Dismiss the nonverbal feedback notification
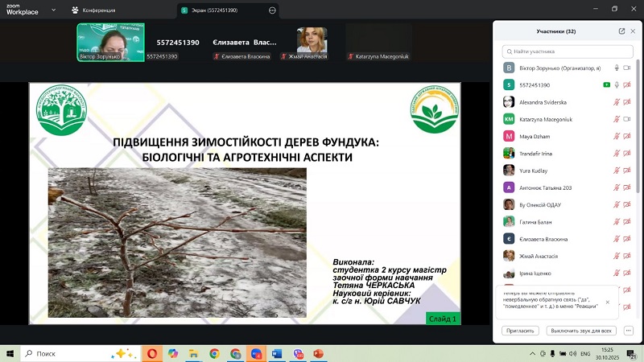 [607, 302]
